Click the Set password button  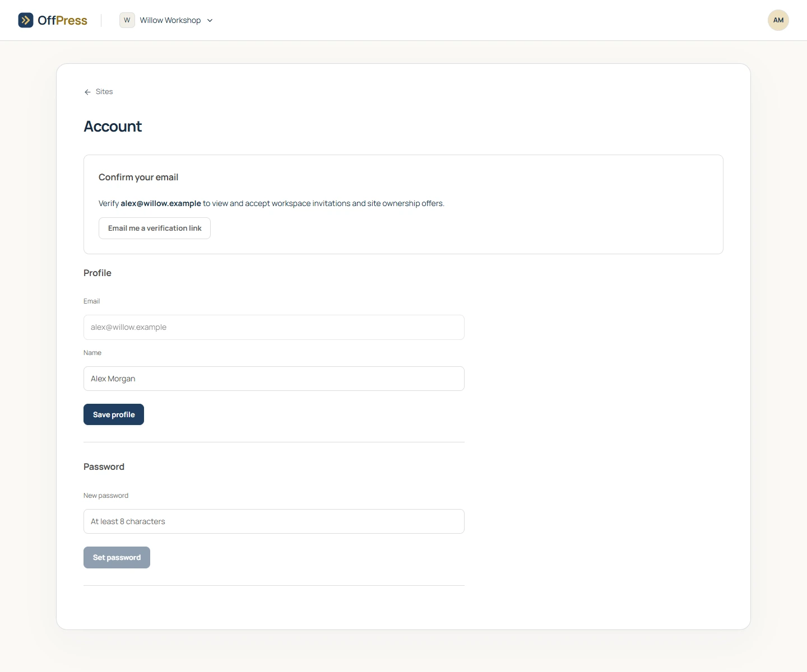[117, 557]
